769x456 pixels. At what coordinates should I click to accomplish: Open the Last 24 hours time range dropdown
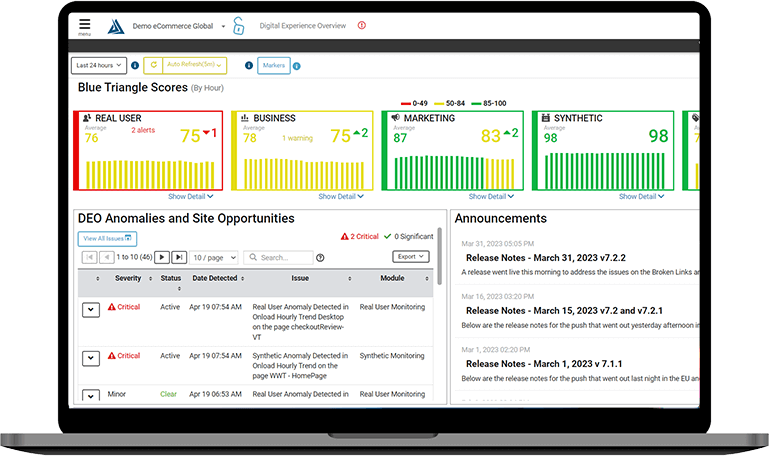pos(98,65)
